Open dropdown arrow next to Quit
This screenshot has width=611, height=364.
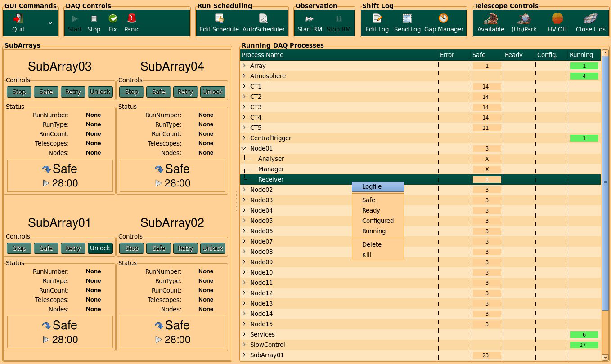[x=50, y=23]
